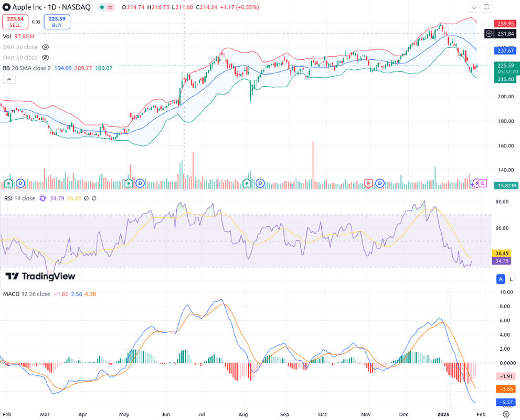Click the 200.00 price axis label
Viewport: 520px width, 420px height.
click(x=506, y=97)
